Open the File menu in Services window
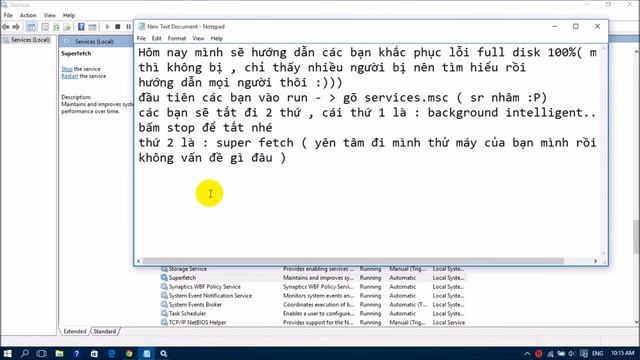640x360 pixels. point(8,16)
